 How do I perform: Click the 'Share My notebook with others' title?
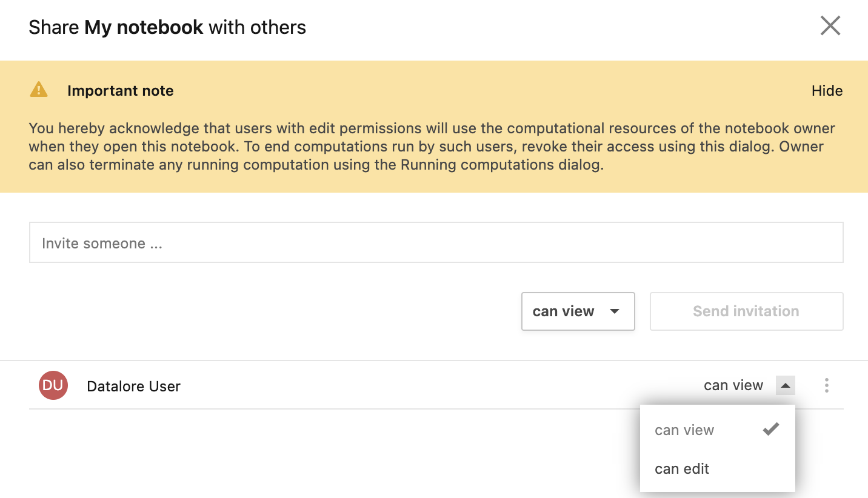click(167, 27)
